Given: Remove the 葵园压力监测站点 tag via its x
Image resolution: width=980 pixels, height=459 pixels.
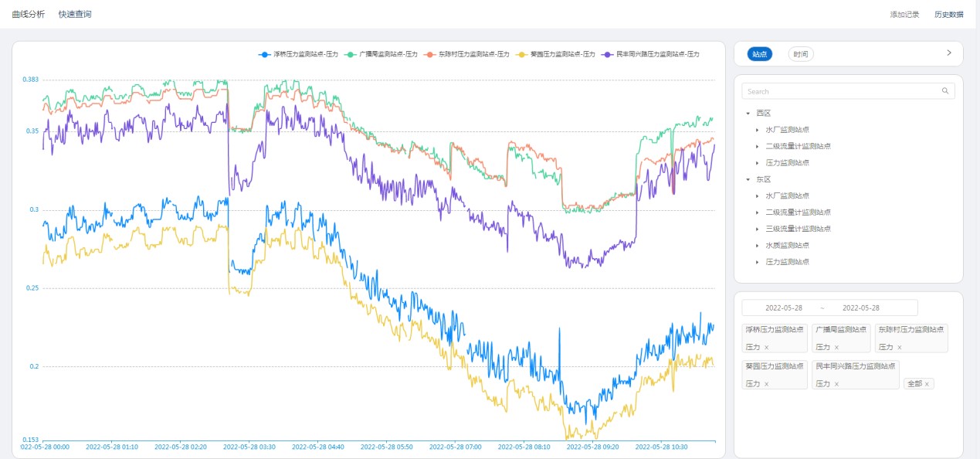Looking at the screenshot, I should point(766,384).
